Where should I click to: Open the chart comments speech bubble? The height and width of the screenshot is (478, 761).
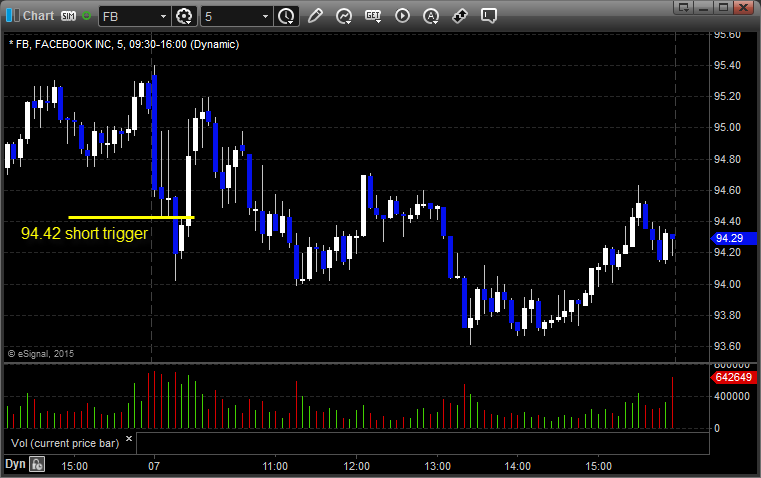(489, 16)
